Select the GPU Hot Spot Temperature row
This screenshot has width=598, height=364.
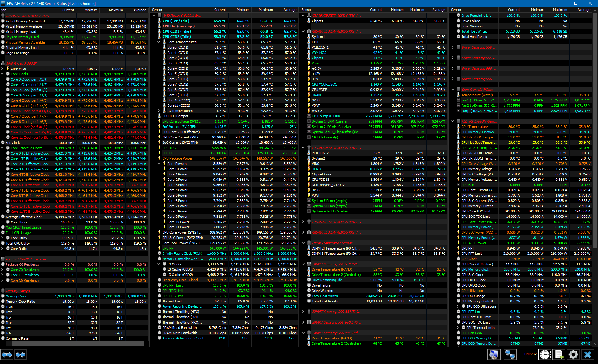523,142
